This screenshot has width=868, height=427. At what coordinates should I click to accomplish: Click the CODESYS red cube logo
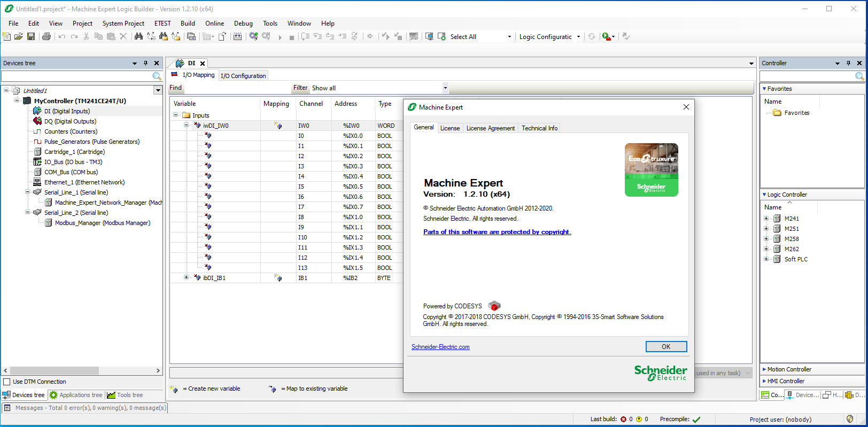pyautogui.click(x=494, y=306)
